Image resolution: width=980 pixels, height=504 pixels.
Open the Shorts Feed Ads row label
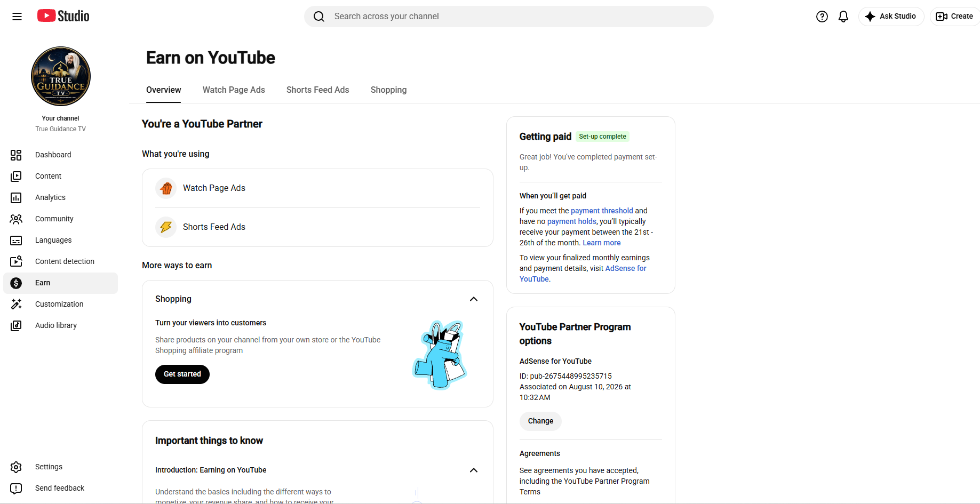(214, 227)
